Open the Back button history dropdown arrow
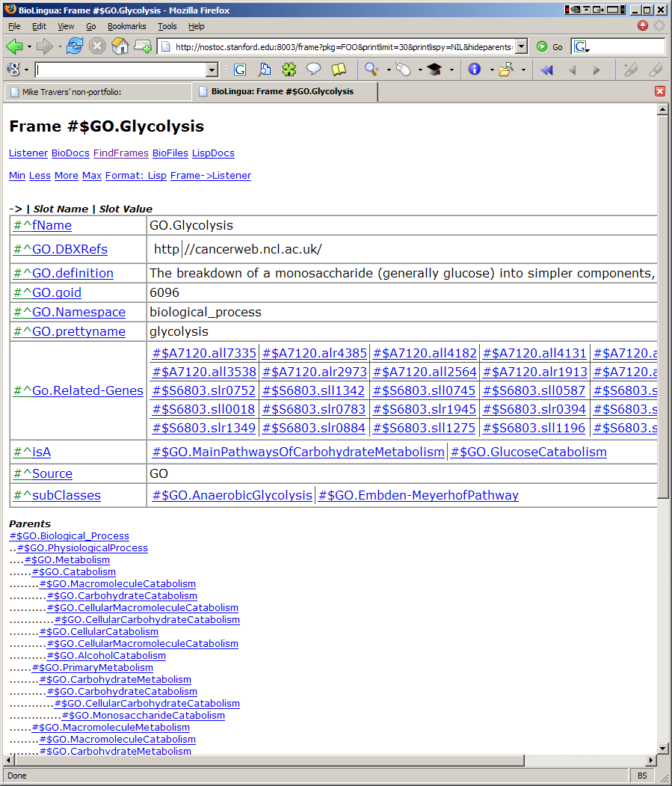Viewport: 672px width, 786px height. coord(29,47)
